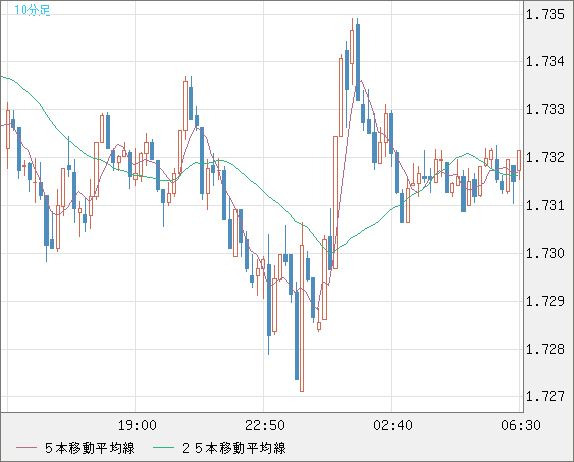Click the 25本移動平均線 legend label
The height and width of the screenshot is (462, 574).
click(234, 448)
